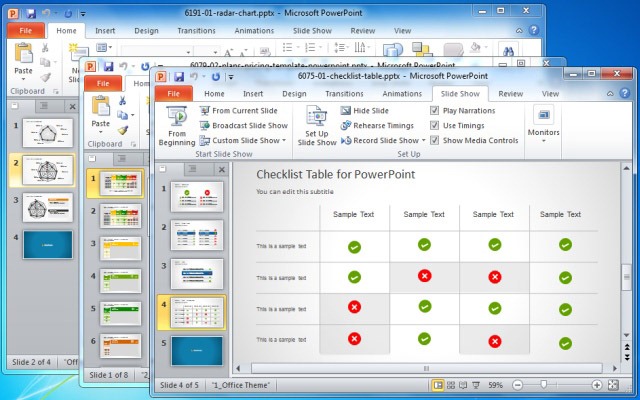Click '1_Office Theme' in status bar
This screenshot has height=400, width=640.
pyautogui.click(x=241, y=385)
